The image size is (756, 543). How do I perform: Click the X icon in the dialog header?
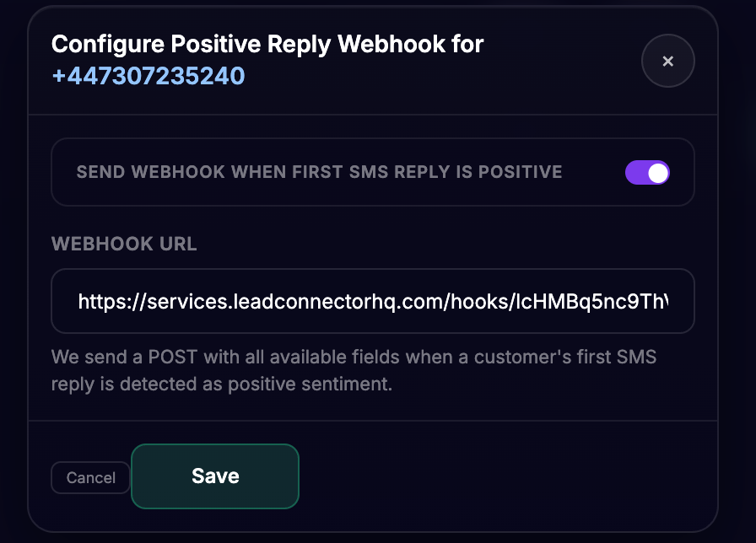coord(667,62)
